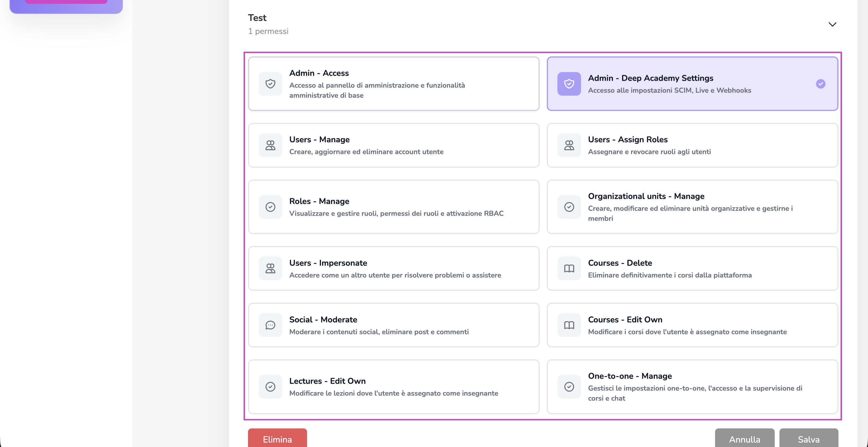Click the check-circle icon on One-to-one - Manage

(x=569, y=387)
